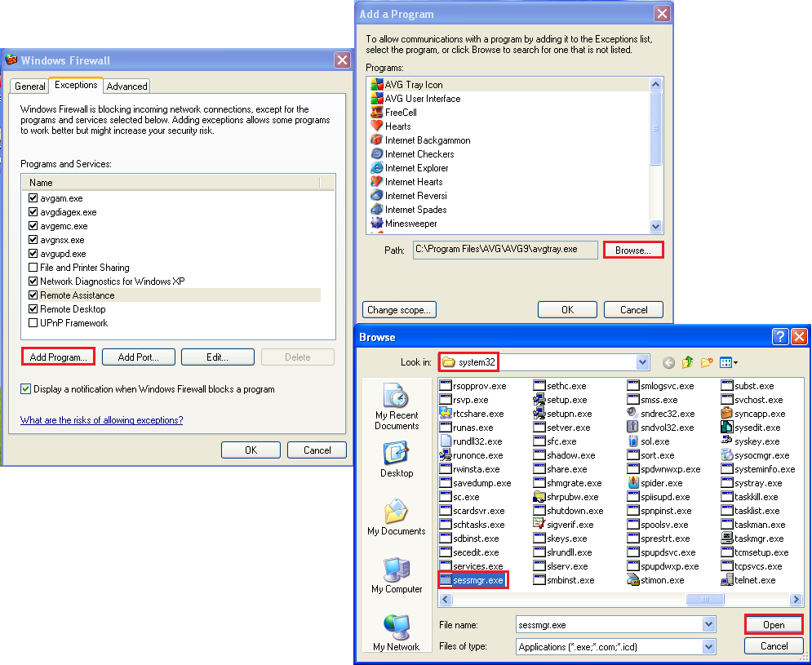Click the Browse dialog help question icon
Viewport: 812px width, 665px height.
point(780,337)
